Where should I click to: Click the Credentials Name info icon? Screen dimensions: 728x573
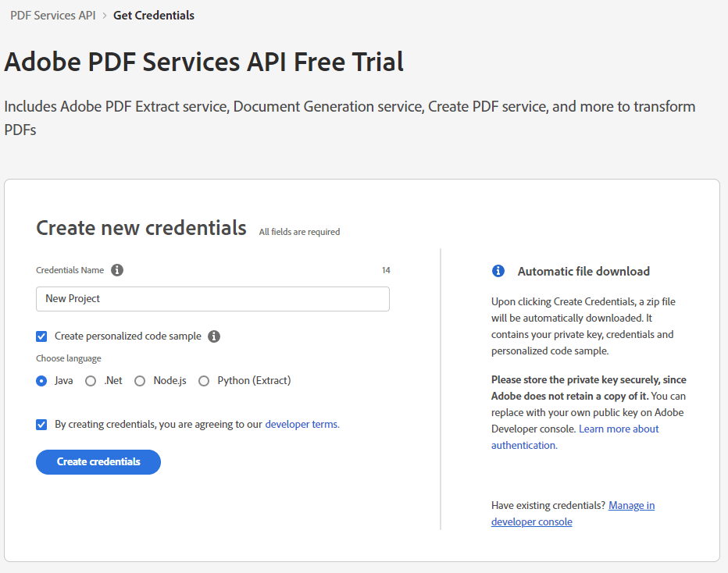[x=117, y=270]
